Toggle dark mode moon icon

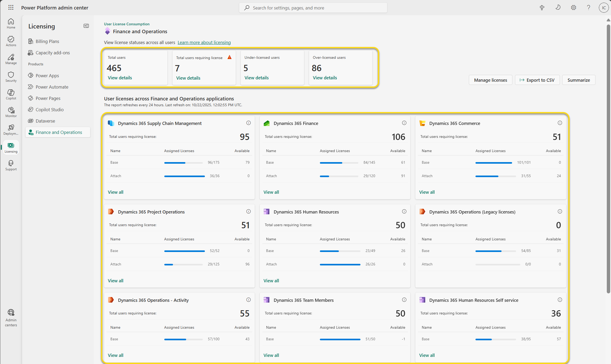tap(558, 8)
